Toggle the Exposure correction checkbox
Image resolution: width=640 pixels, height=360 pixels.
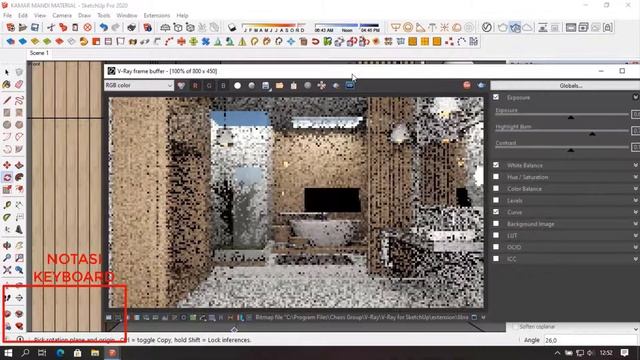pyautogui.click(x=496, y=97)
